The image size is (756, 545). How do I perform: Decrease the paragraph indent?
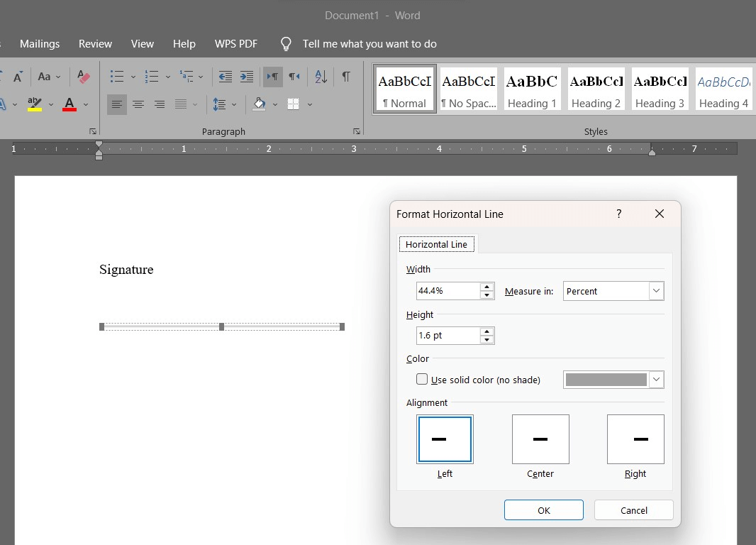(x=225, y=76)
